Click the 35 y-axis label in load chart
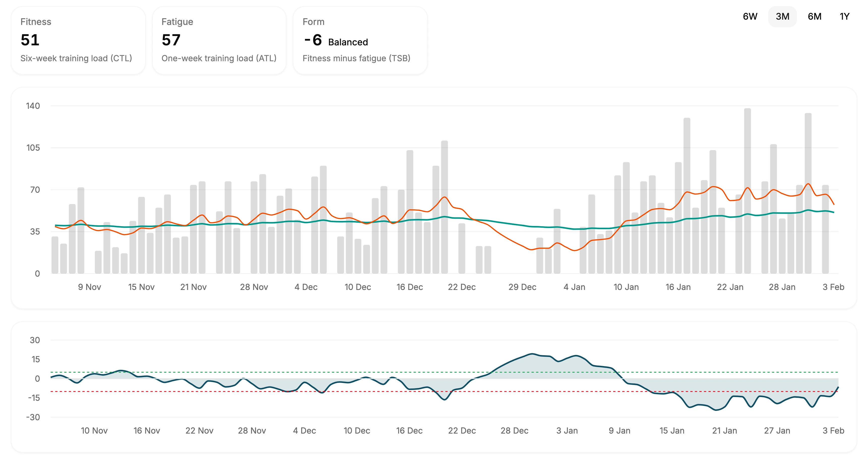Viewport: 868px width, 458px height. click(35, 231)
